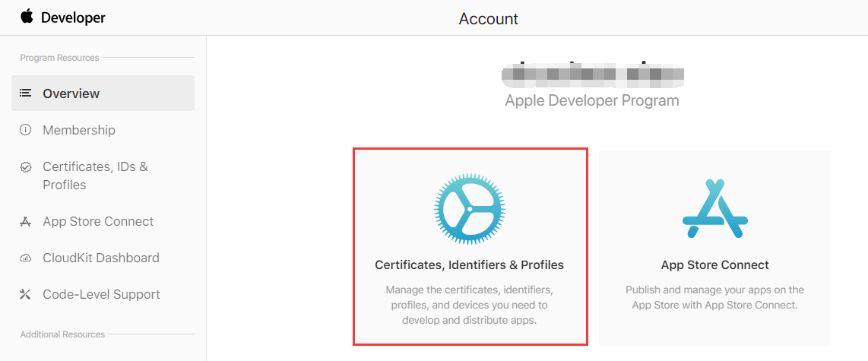The height and width of the screenshot is (361, 868).
Task: Click the large App Store Connect logo
Action: click(x=714, y=208)
